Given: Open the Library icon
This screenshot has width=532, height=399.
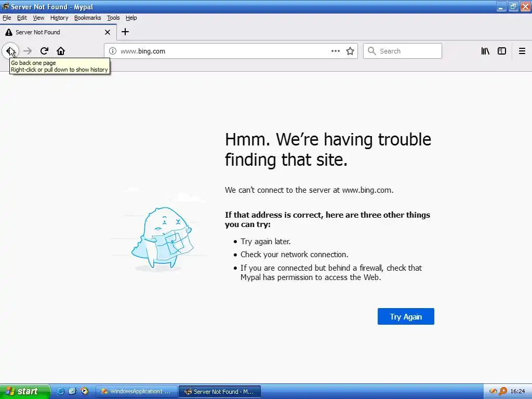Looking at the screenshot, I should (x=485, y=51).
